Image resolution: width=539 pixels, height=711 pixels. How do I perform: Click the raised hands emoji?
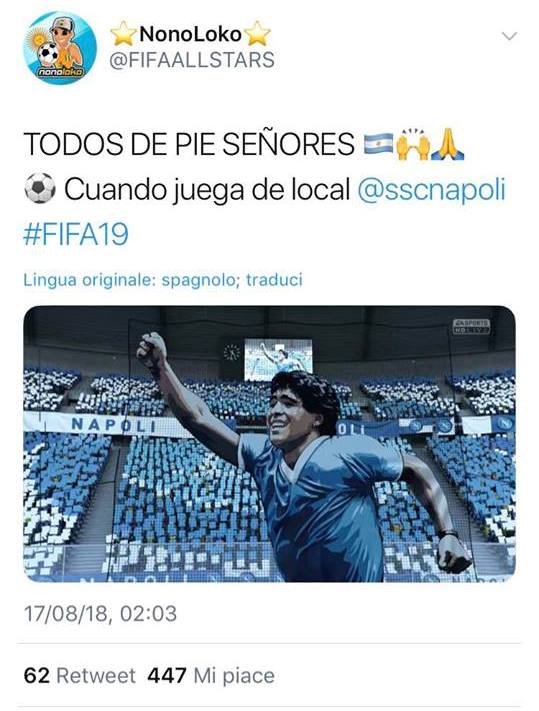tap(413, 143)
